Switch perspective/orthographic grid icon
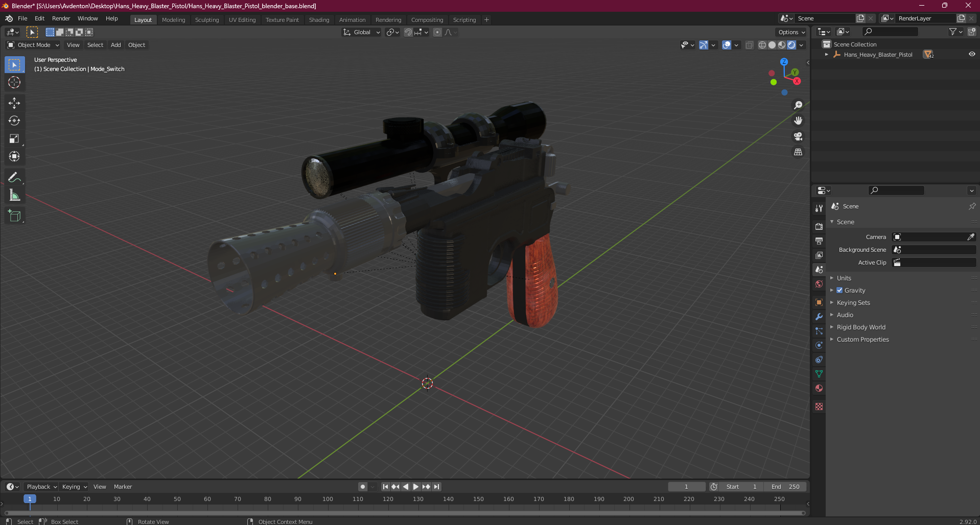This screenshot has height=525, width=980. pyautogui.click(x=798, y=152)
